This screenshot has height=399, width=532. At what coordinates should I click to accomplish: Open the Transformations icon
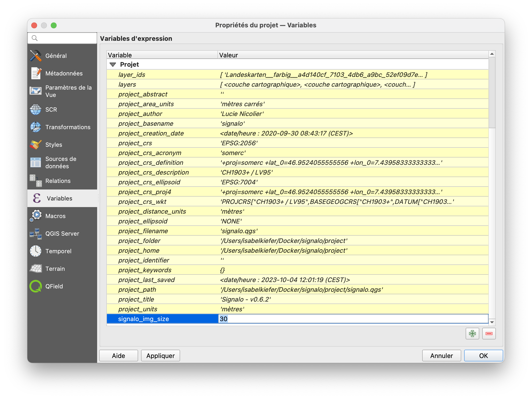(36, 127)
